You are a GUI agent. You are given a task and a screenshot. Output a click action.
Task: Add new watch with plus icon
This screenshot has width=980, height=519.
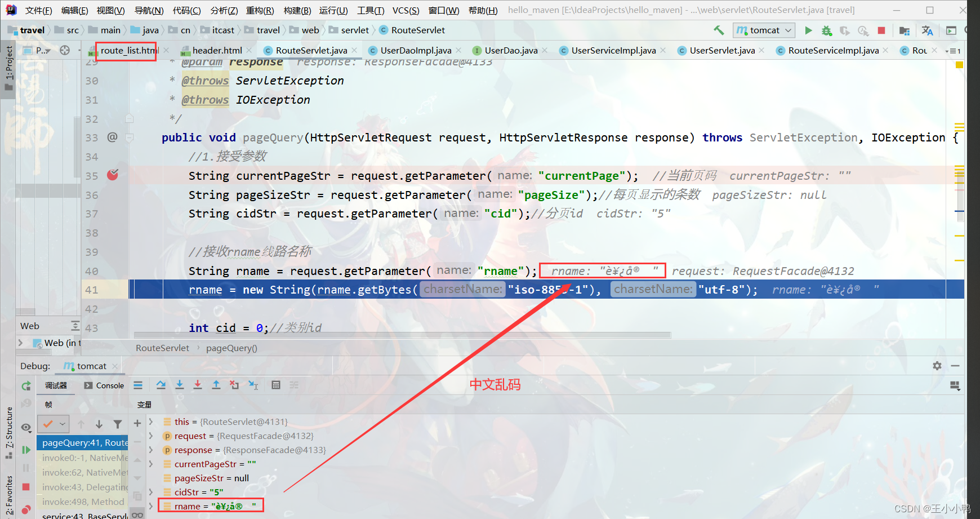[x=137, y=423]
